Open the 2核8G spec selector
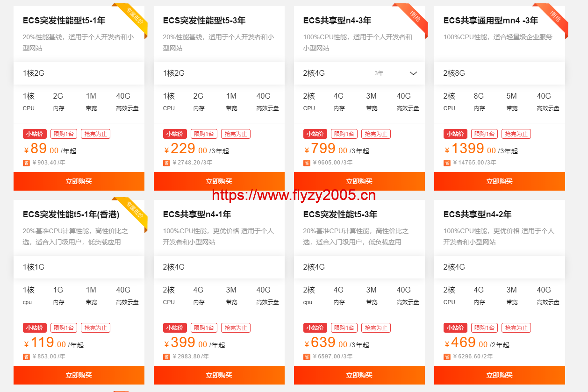Viewport: 588px width, 392px height. pyautogui.click(x=500, y=73)
